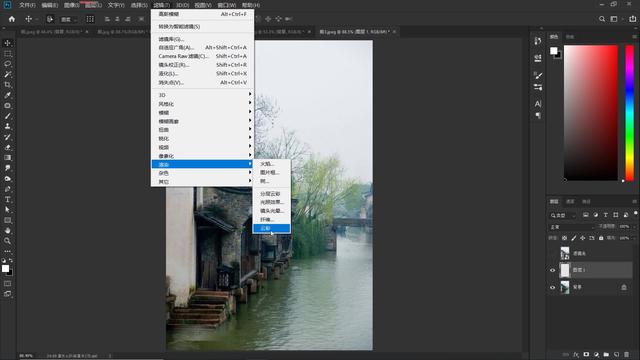Click the vertical hue slider
This screenshot has width=640, height=360.
tap(629, 113)
